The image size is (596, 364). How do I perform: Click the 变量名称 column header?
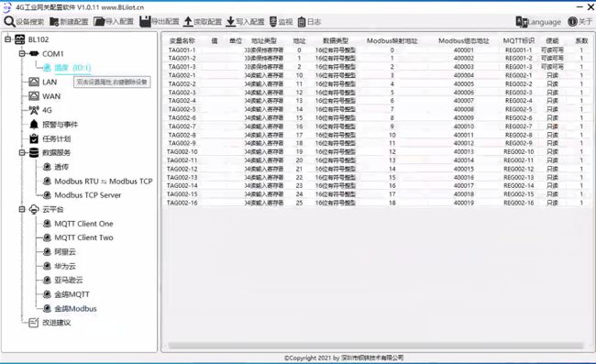[x=182, y=40]
